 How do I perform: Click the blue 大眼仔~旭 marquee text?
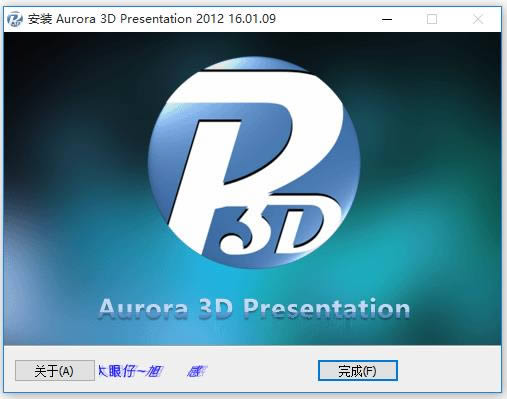point(130,371)
